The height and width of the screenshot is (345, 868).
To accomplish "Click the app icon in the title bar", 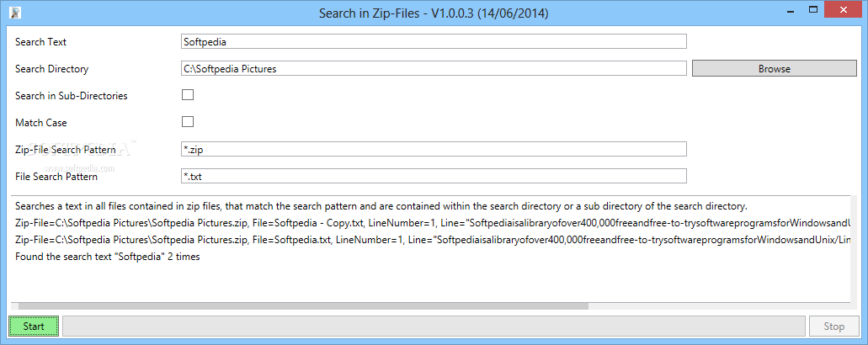I will (15, 13).
